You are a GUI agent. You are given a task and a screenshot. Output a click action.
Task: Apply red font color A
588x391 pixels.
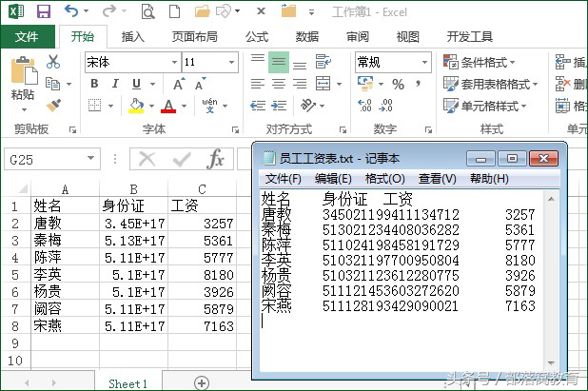pos(168,107)
